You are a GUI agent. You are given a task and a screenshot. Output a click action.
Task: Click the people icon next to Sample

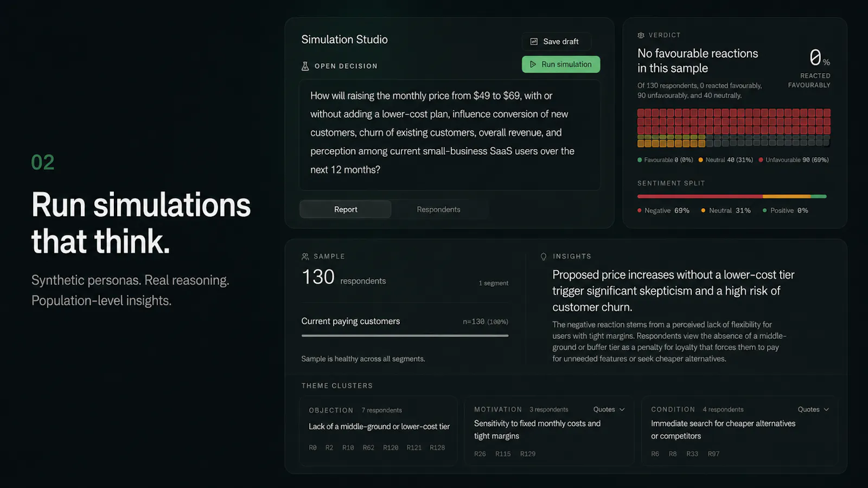click(x=305, y=256)
